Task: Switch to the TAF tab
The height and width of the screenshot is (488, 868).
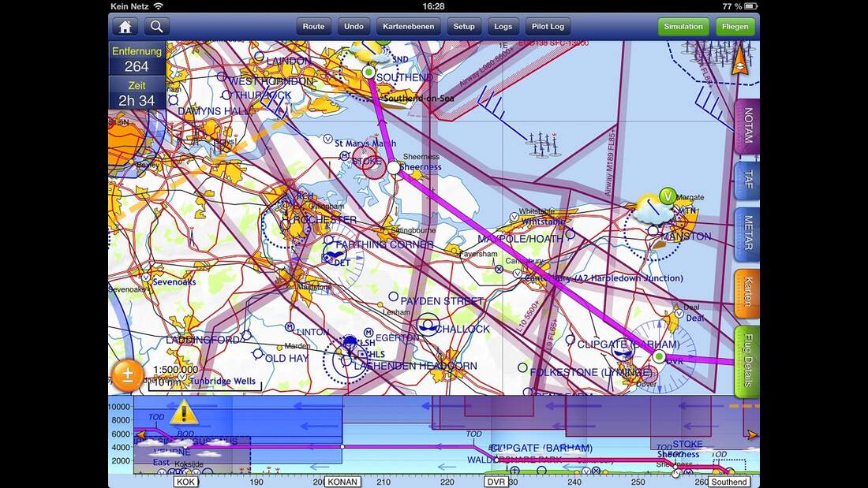Action: coord(746,181)
